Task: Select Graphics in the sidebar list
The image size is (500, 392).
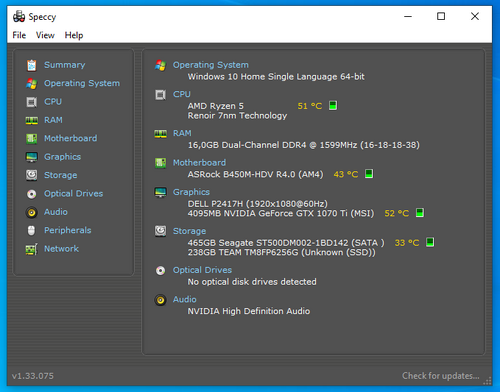Action: 62,157
